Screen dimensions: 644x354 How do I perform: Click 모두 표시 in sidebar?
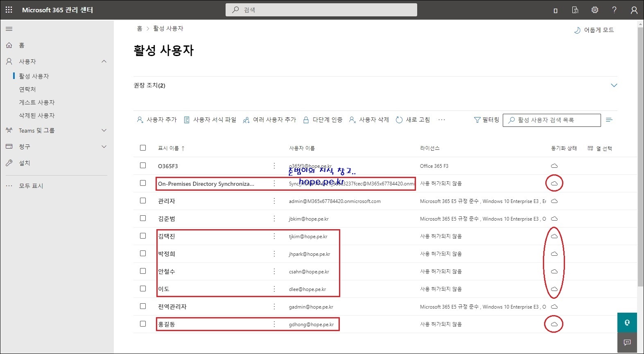31,186
